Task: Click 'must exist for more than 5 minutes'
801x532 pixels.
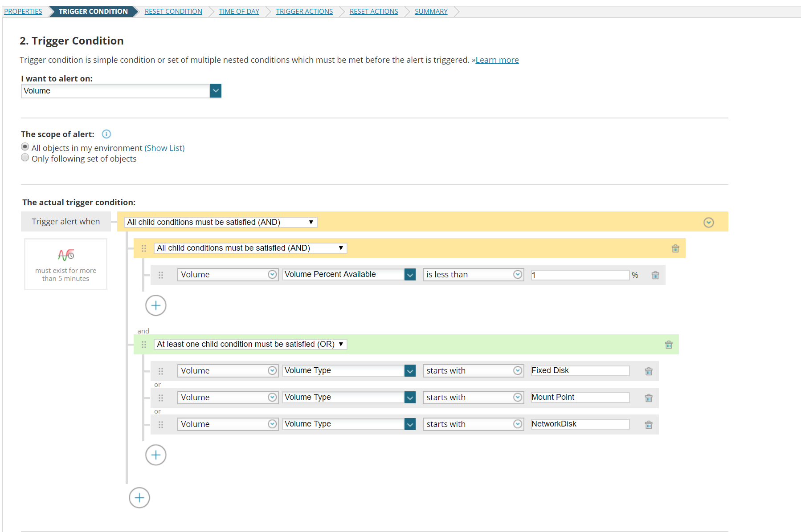Action: tap(66, 275)
